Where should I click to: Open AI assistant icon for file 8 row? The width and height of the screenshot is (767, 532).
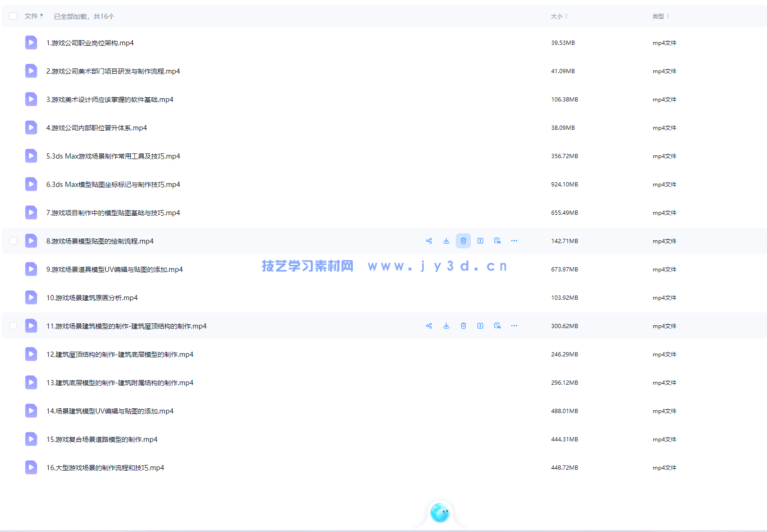pyautogui.click(x=497, y=241)
